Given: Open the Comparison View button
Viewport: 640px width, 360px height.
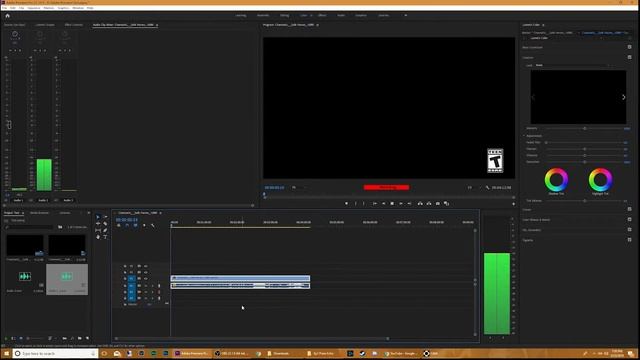Looking at the screenshot, I should (x=447, y=203).
